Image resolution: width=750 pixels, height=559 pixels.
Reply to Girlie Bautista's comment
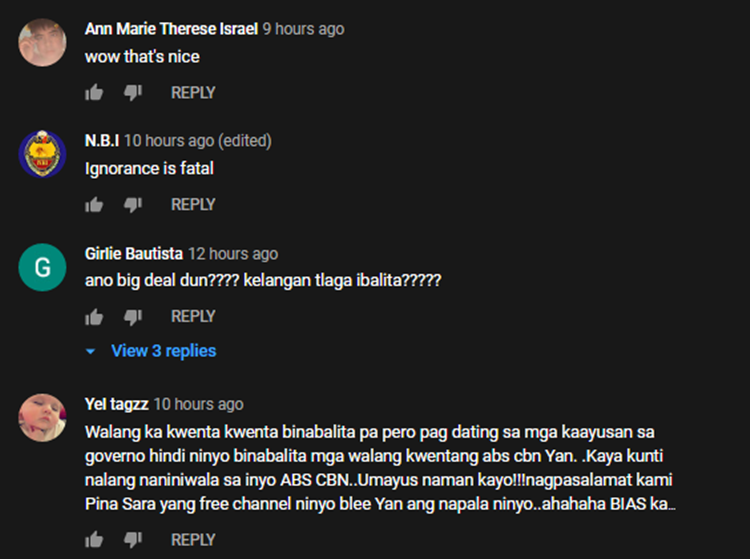coord(193,317)
